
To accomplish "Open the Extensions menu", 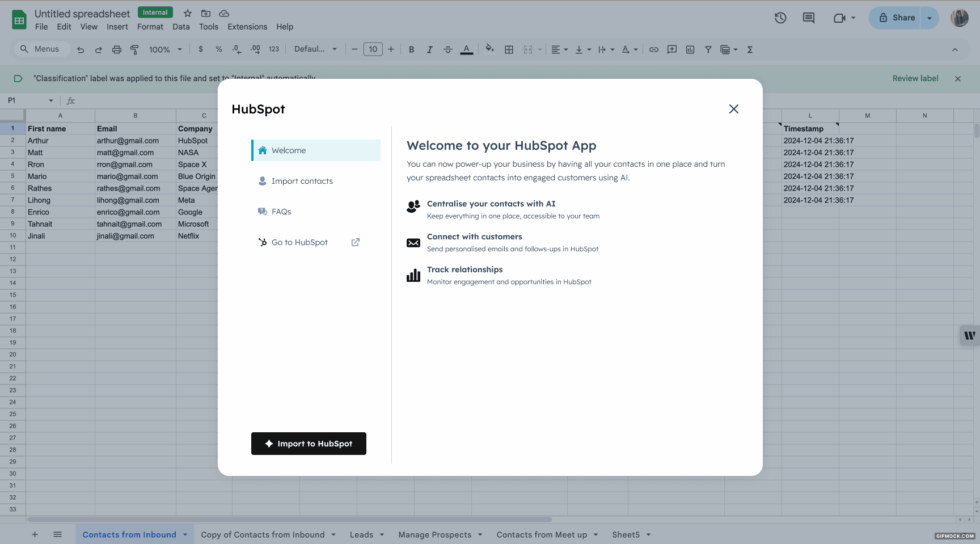I will coord(247,27).
